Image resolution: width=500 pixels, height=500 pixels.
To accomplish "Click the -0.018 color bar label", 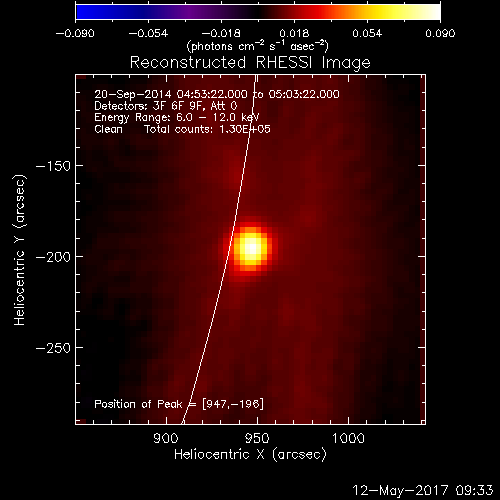I will [221, 33].
